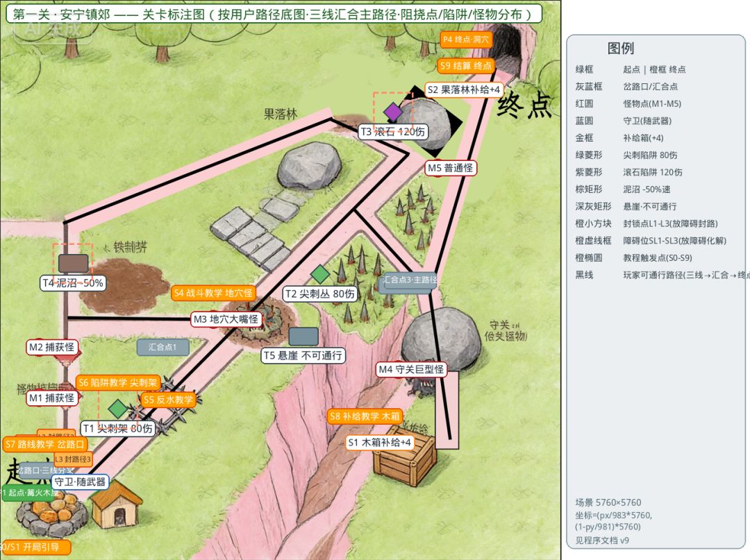Click the 场景 5760×5760 text
The image size is (750, 560).
tap(608, 502)
